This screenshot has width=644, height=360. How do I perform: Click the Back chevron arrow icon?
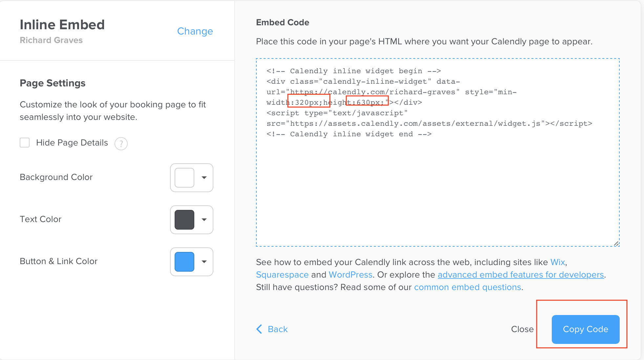pyautogui.click(x=259, y=329)
